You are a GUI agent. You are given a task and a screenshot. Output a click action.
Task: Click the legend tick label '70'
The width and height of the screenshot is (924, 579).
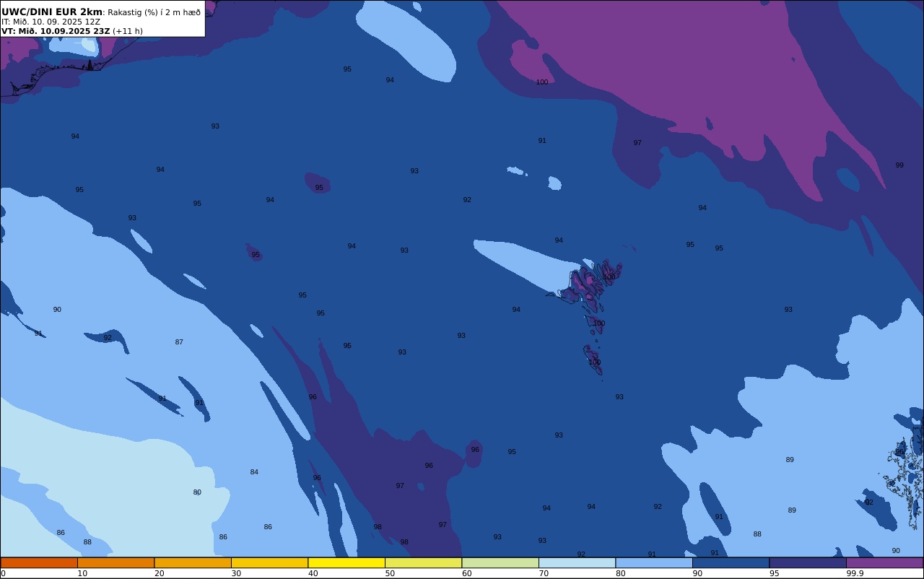544,573
